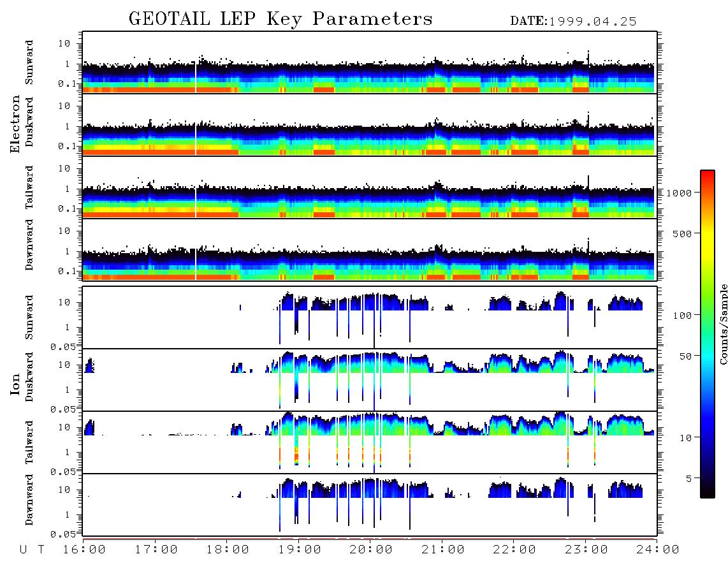Select the "Electron" group axis label

click(15, 124)
